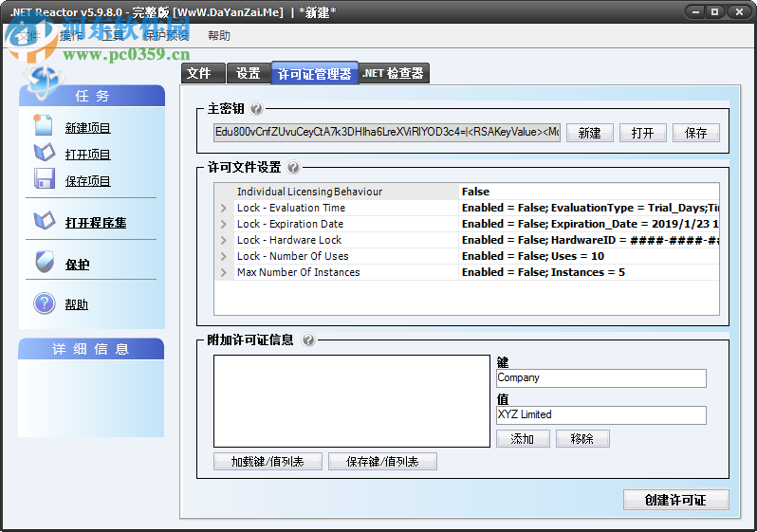Click the Hardware Lock value cell
Image resolution: width=757 pixels, height=532 pixels.
[589, 240]
